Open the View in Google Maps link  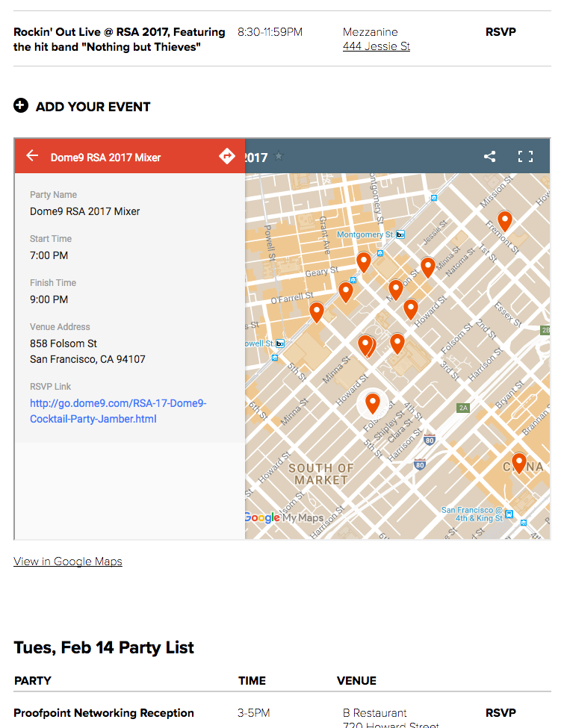coord(68,561)
